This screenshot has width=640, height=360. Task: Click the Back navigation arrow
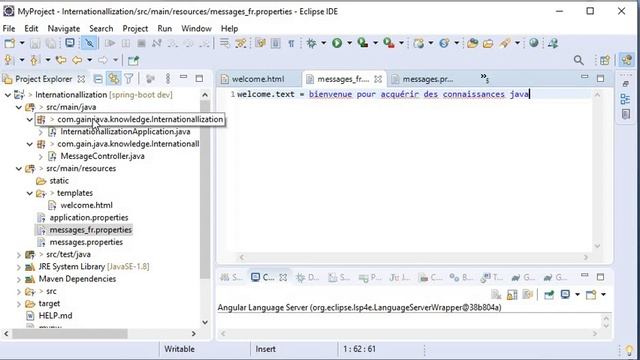[x=77, y=60]
